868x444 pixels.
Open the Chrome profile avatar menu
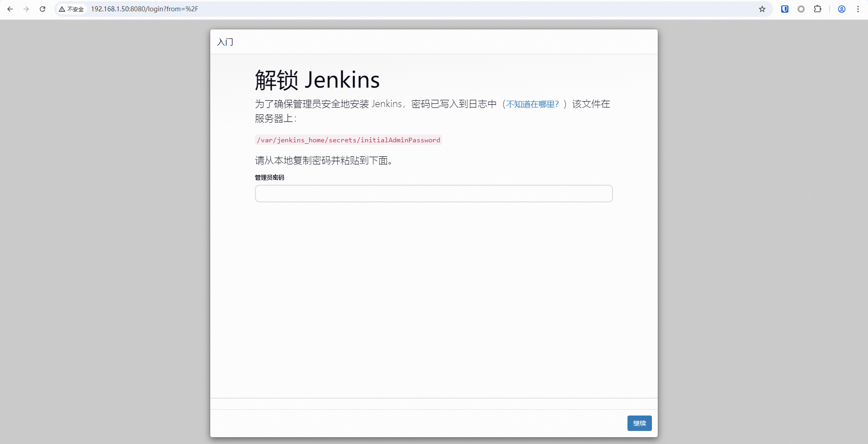[x=842, y=9]
